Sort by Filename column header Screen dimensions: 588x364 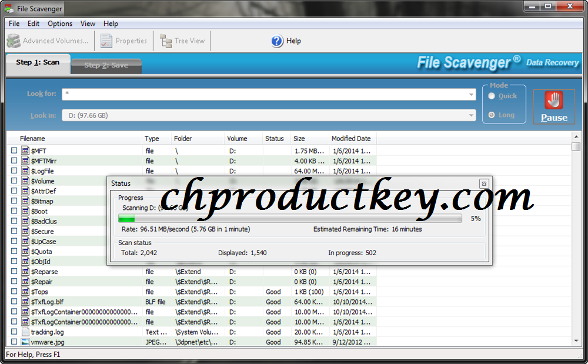pos(74,139)
